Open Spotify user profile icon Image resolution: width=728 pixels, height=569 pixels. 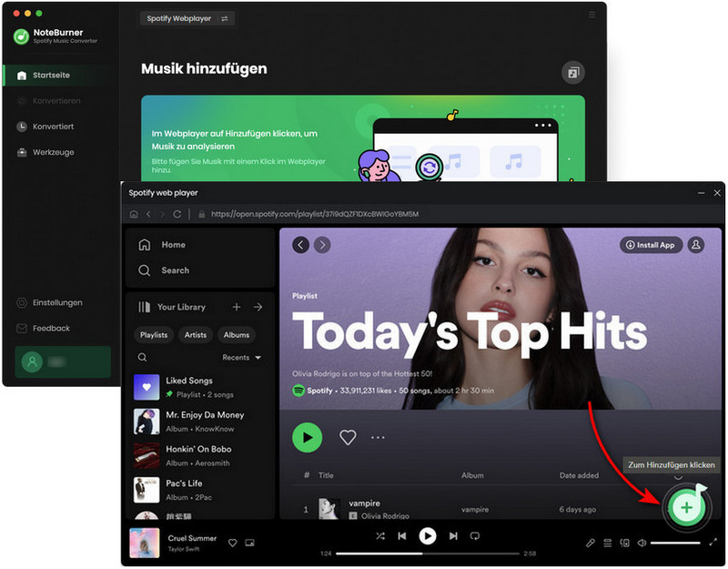click(696, 245)
